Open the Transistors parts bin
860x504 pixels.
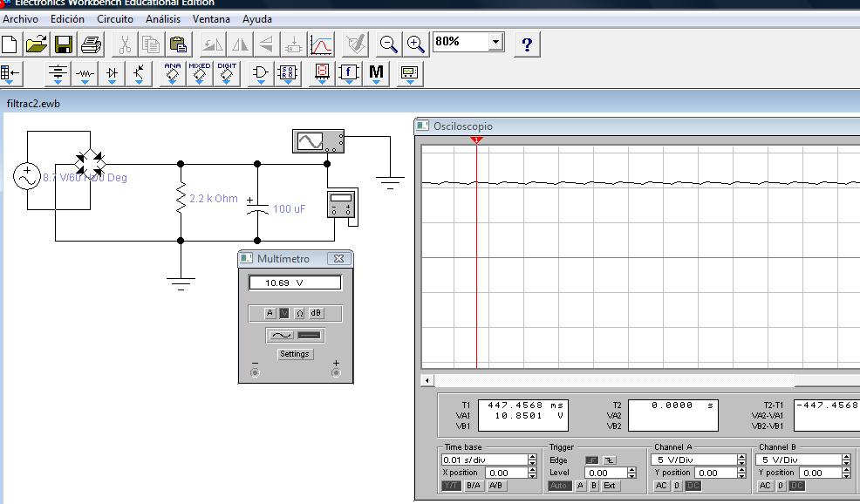pyautogui.click(x=139, y=74)
